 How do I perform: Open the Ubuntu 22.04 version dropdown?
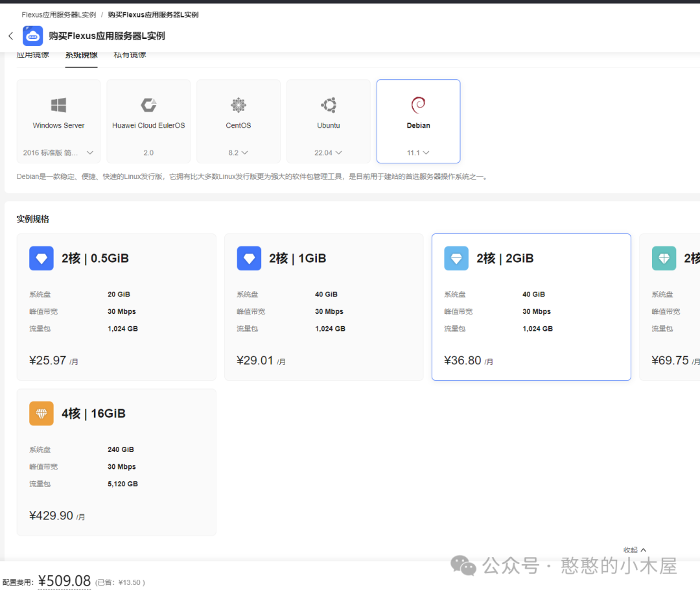329,153
